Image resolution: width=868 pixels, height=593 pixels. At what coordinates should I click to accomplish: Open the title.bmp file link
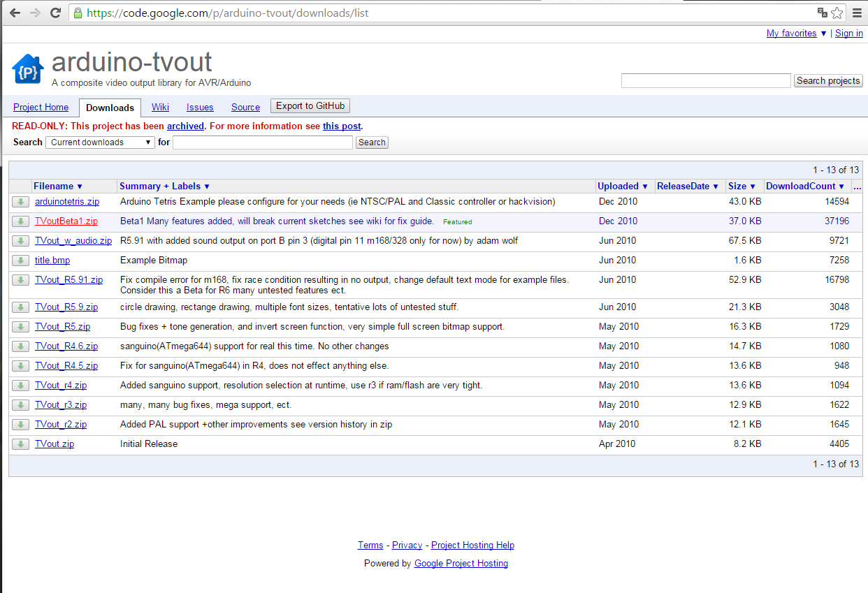point(52,261)
